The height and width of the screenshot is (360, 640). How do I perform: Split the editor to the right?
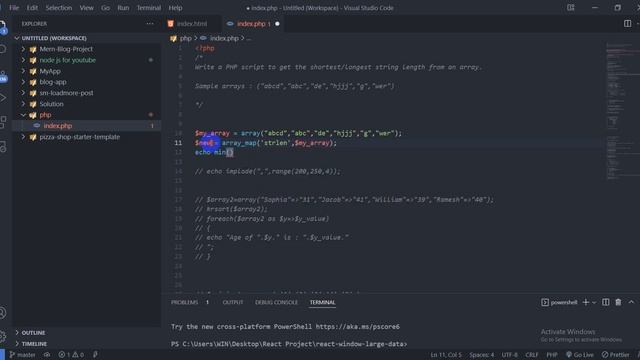pos(627,24)
